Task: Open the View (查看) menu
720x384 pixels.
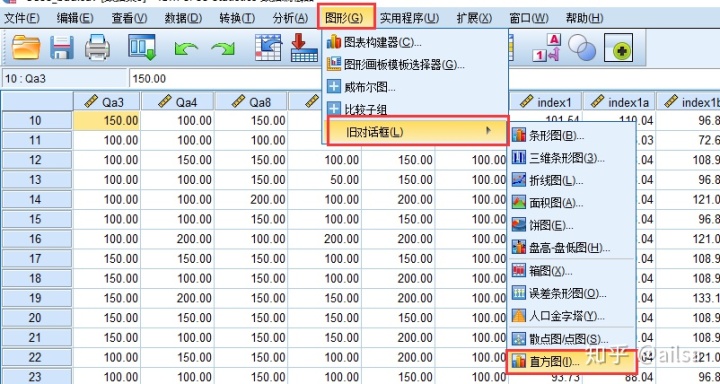Action: pyautogui.click(x=129, y=18)
